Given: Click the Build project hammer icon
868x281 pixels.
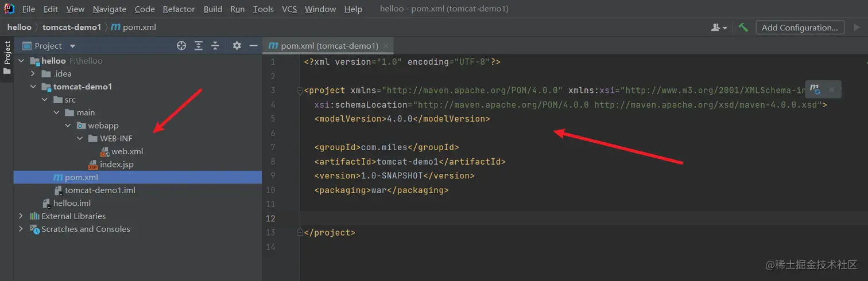Looking at the screenshot, I should tap(743, 28).
